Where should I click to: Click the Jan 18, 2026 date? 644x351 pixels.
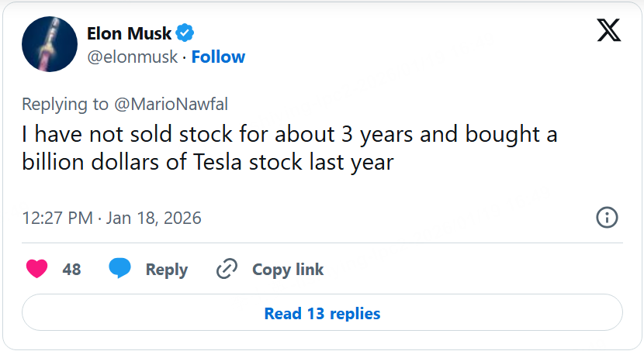(x=154, y=219)
